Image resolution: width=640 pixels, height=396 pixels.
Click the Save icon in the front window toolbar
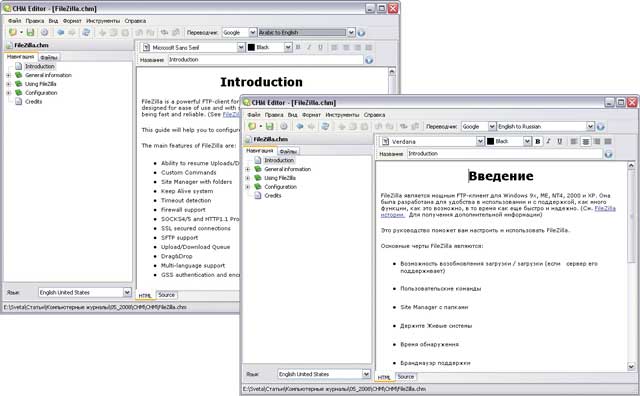269,126
